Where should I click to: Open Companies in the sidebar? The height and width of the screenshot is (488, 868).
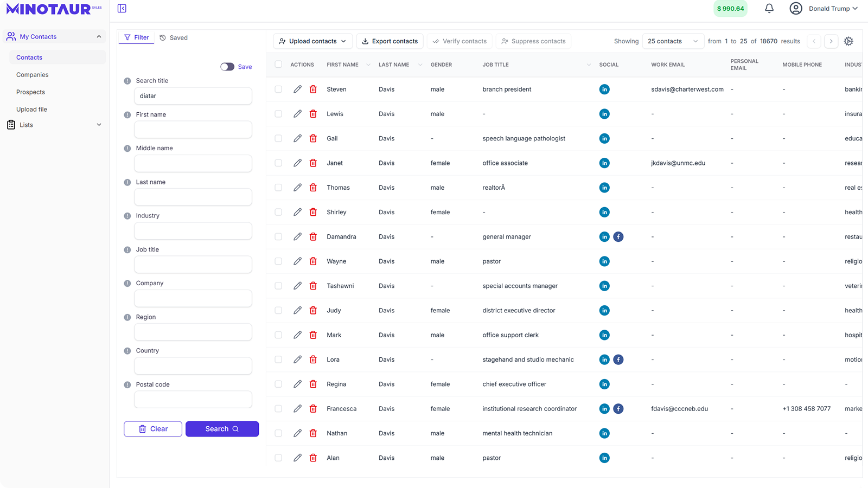coord(33,75)
